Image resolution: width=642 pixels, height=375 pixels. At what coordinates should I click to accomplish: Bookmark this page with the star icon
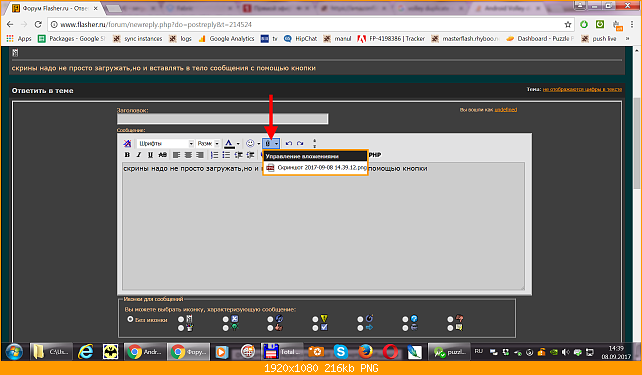click(x=567, y=25)
